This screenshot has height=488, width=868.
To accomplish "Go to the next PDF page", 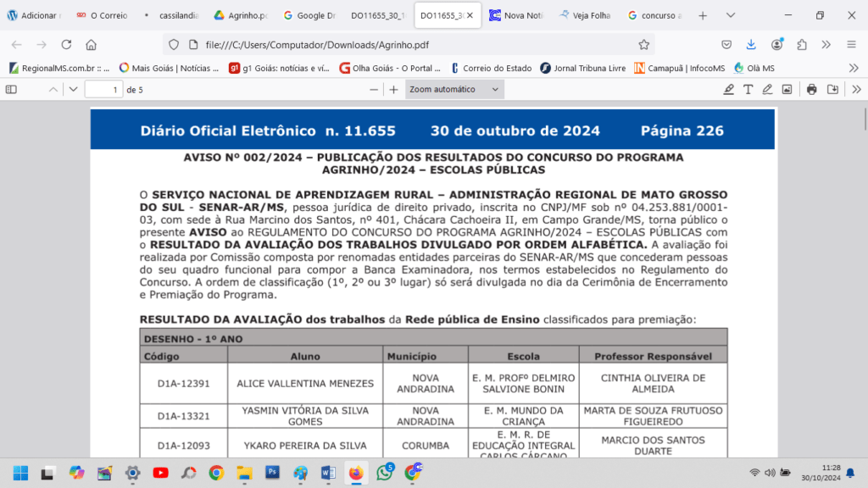I will tap(73, 89).
